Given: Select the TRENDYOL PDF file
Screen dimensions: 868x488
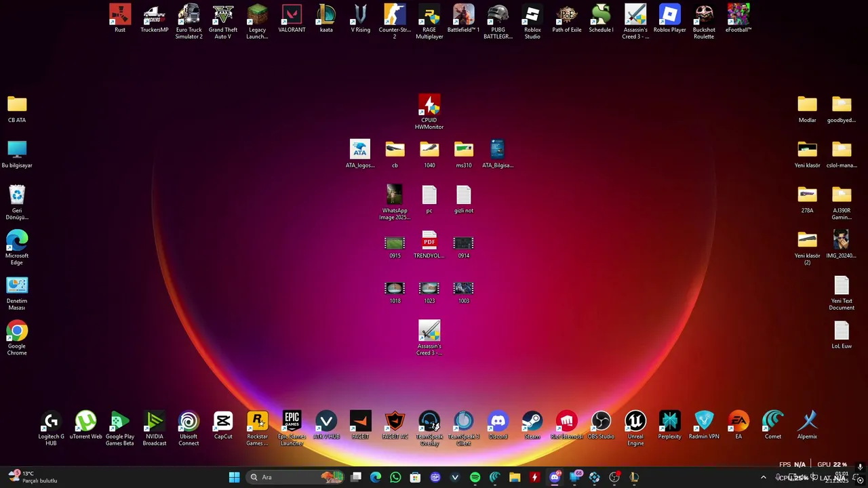Looking at the screenshot, I should (429, 244).
